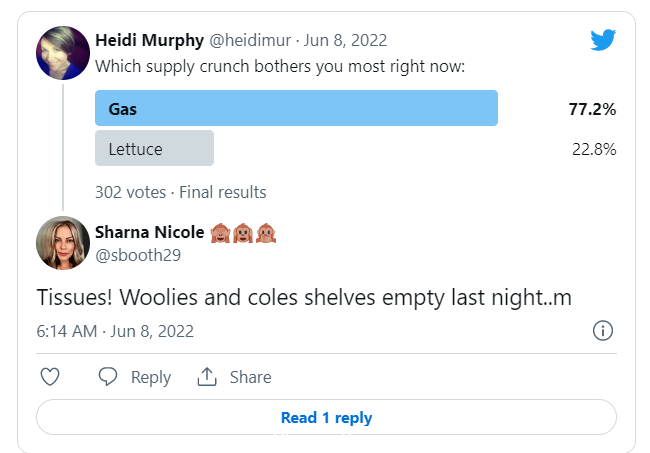Click the Reply text label
This screenshot has width=650, height=453.
pos(151,378)
